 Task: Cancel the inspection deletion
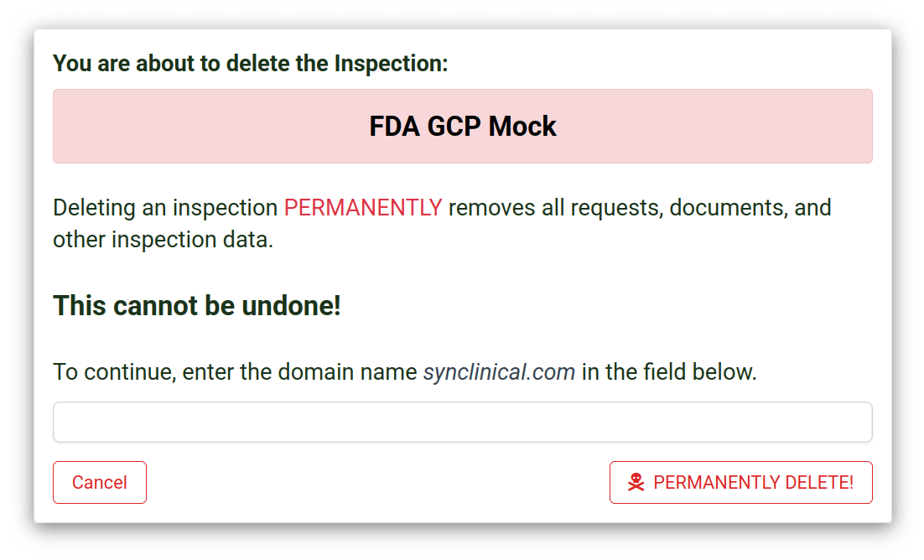point(100,482)
